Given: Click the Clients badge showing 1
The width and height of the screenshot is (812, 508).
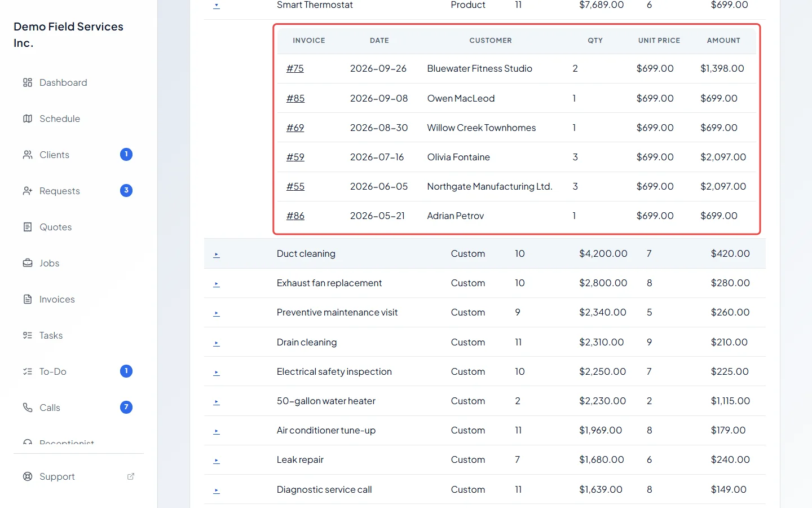Looking at the screenshot, I should (126, 154).
